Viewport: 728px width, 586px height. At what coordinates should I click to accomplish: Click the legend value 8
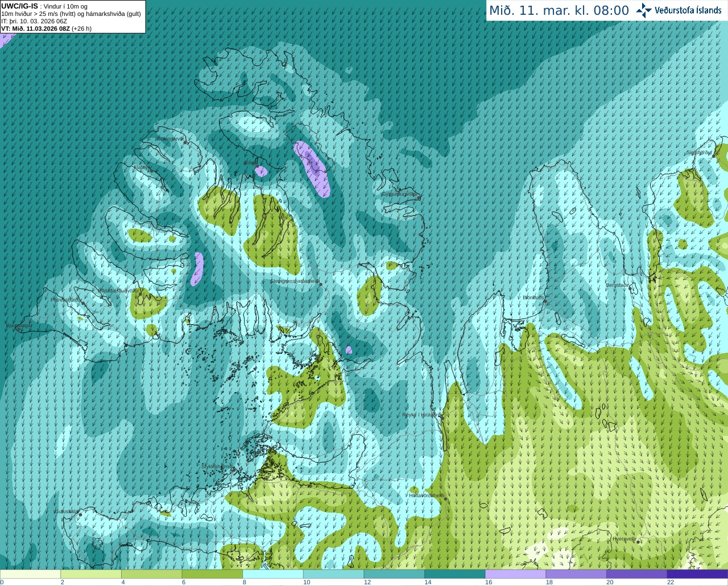pos(244,582)
